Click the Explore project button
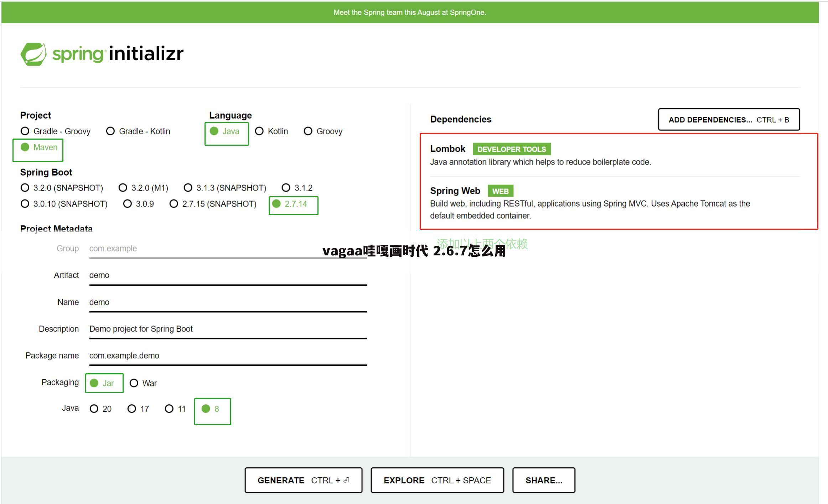This screenshot has width=828, height=504. pyautogui.click(x=437, y=480)
